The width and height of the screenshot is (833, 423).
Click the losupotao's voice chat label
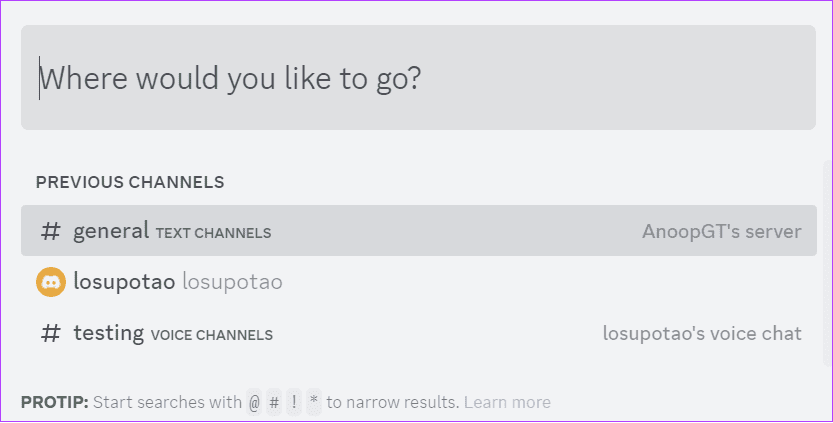(x=702, y=334)
